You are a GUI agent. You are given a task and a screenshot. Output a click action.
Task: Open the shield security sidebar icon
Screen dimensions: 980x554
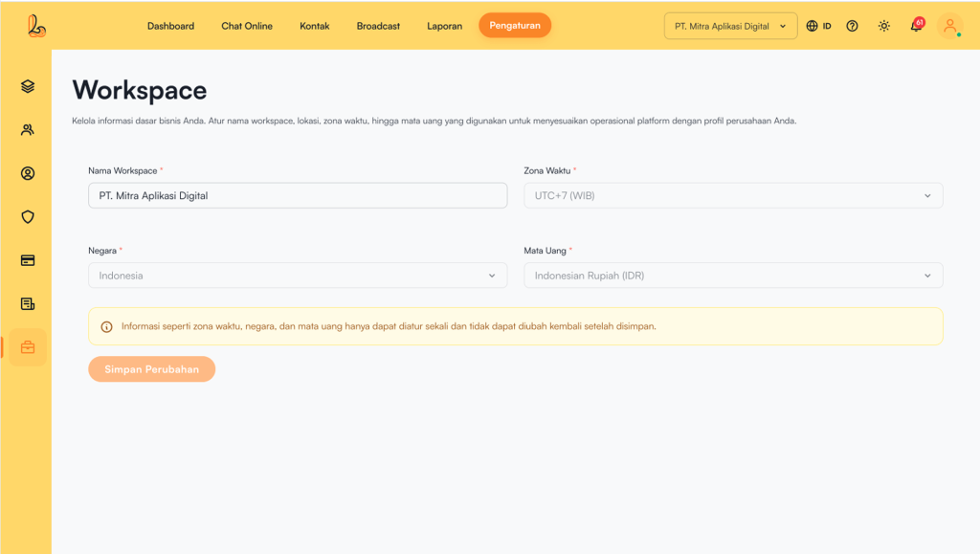tap(28, 217)
